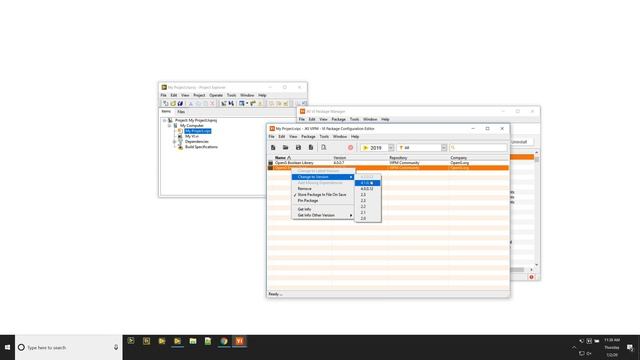Screen dimensions: 640x360
Task: Sort by Company column header
Action: tap(458, 158)
